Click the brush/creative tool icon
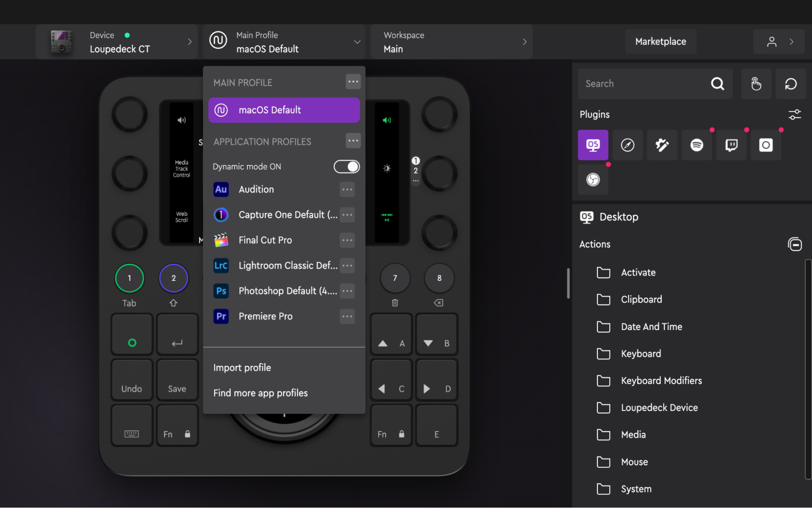 tap(662, 145)
